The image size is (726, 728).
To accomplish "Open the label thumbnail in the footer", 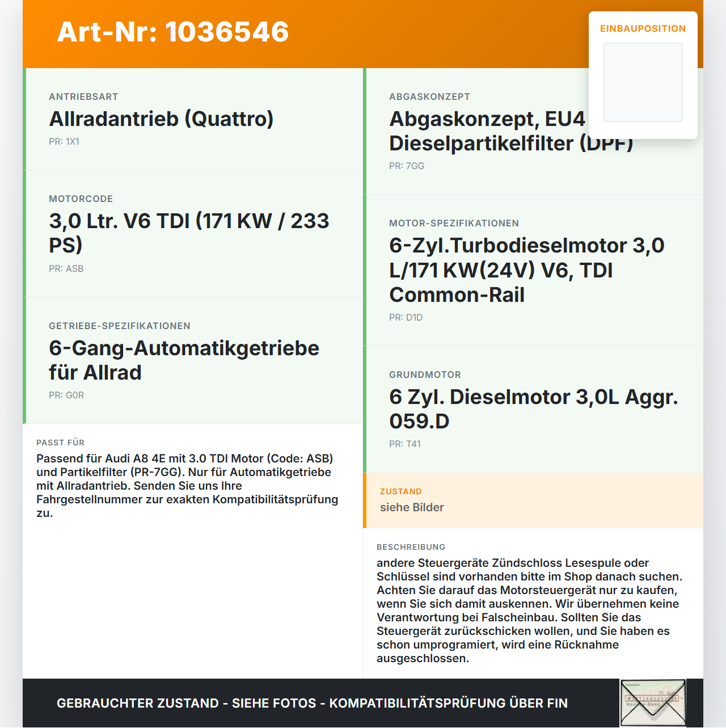I will 653,703.
